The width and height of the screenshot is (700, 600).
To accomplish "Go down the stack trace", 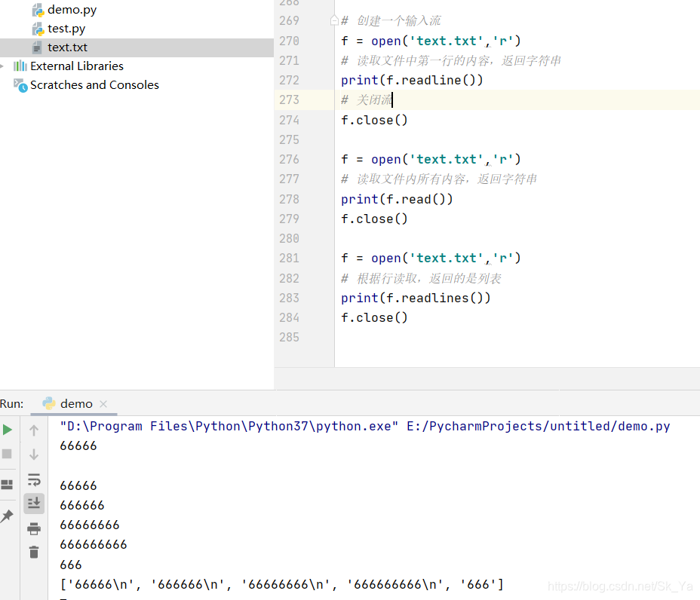I will pos(34,455).
